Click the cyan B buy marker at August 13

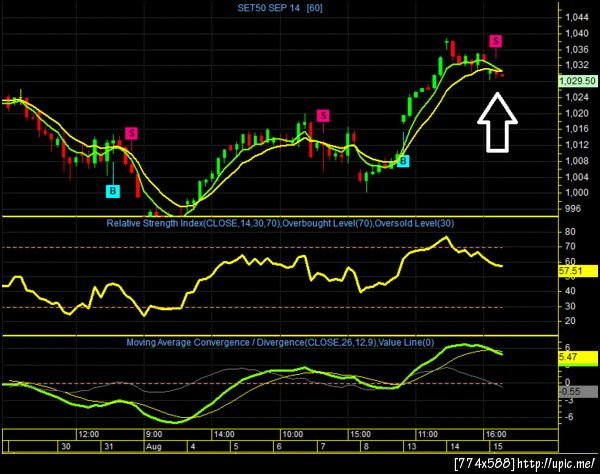click(x=403, y=161)
